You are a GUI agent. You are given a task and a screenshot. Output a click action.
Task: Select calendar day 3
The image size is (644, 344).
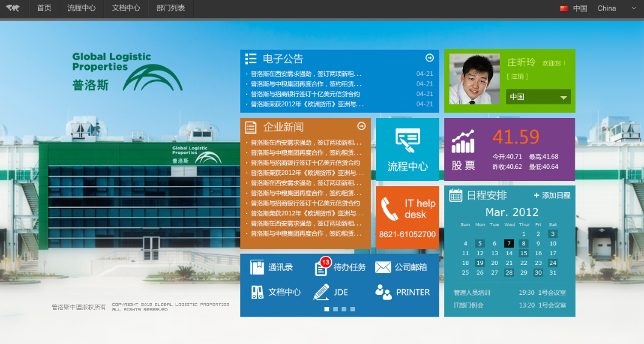[553, 233]
